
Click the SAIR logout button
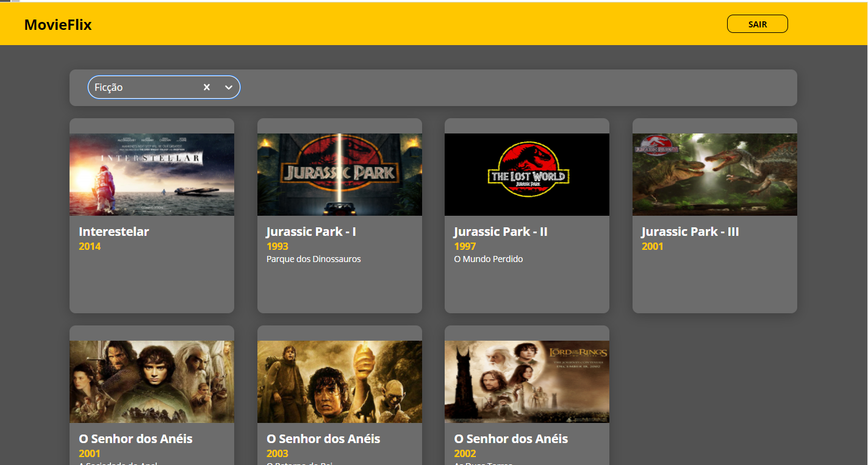click(757, 24)
